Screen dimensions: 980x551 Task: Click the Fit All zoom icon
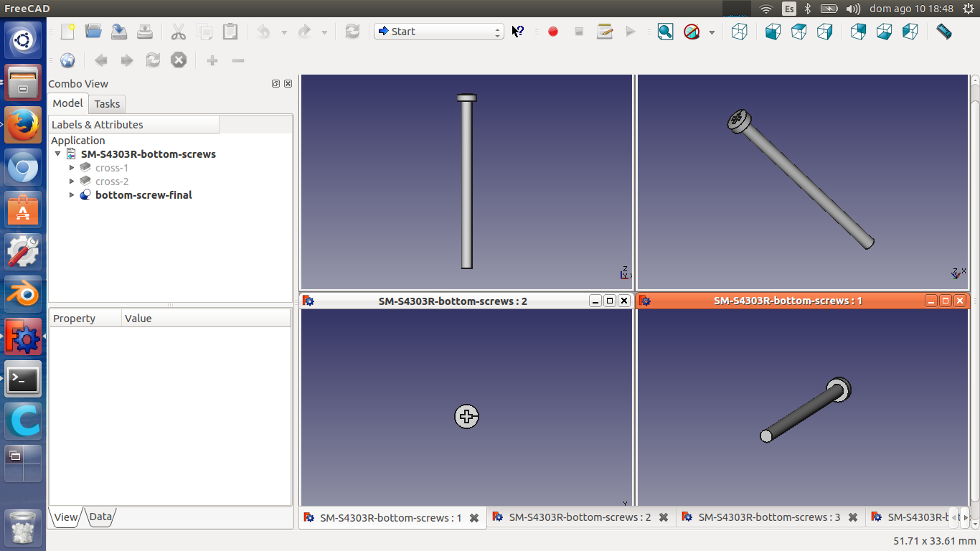(665, 32)
